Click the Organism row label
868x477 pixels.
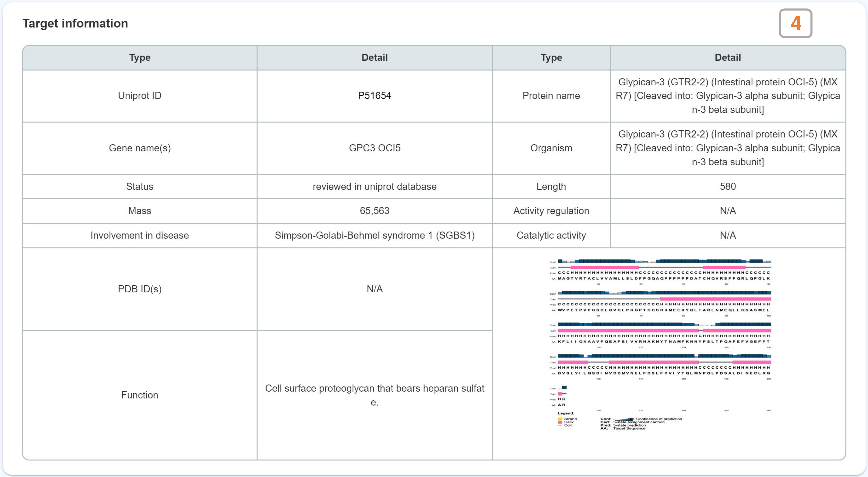[551, 148]
